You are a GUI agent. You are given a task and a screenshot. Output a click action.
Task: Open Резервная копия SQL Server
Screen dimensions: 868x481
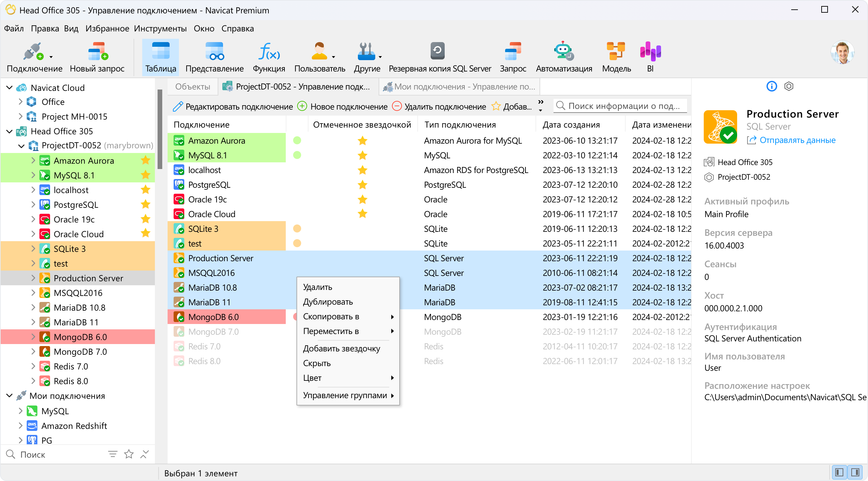(440, 58)
